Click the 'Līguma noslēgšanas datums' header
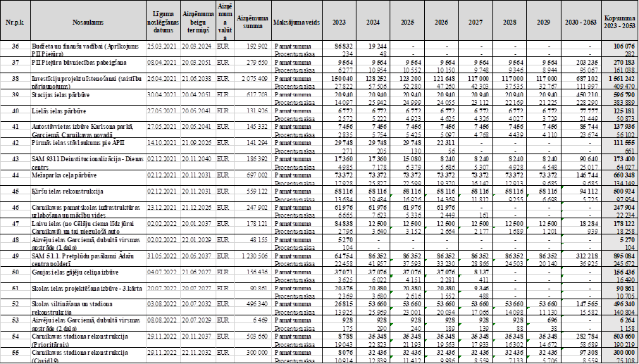The width and height of the screenshot is (639, 364). click(163, 22)
